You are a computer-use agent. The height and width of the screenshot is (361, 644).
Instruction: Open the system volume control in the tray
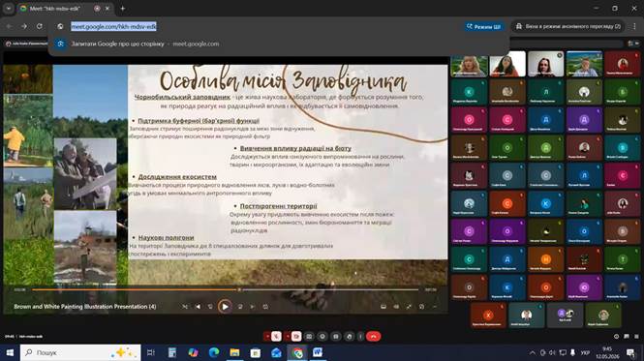(x=553, y=353)
